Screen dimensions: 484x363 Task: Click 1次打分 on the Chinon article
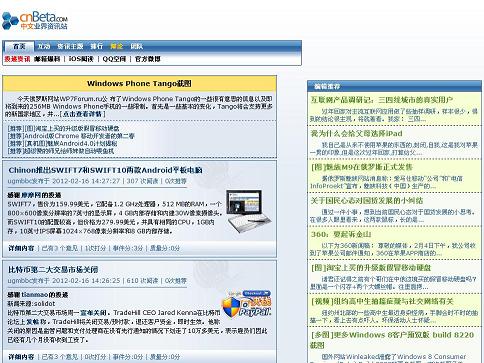click(95, 248)
